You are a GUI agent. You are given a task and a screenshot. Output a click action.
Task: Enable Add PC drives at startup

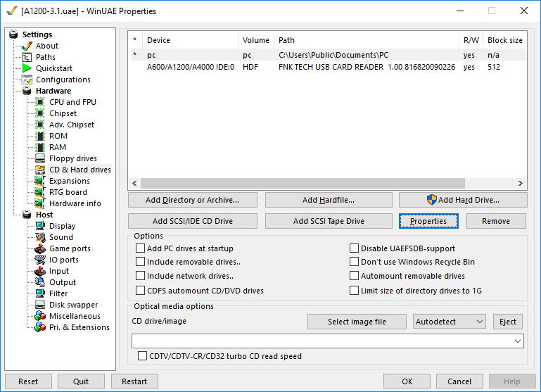click(x=141, y=248)
